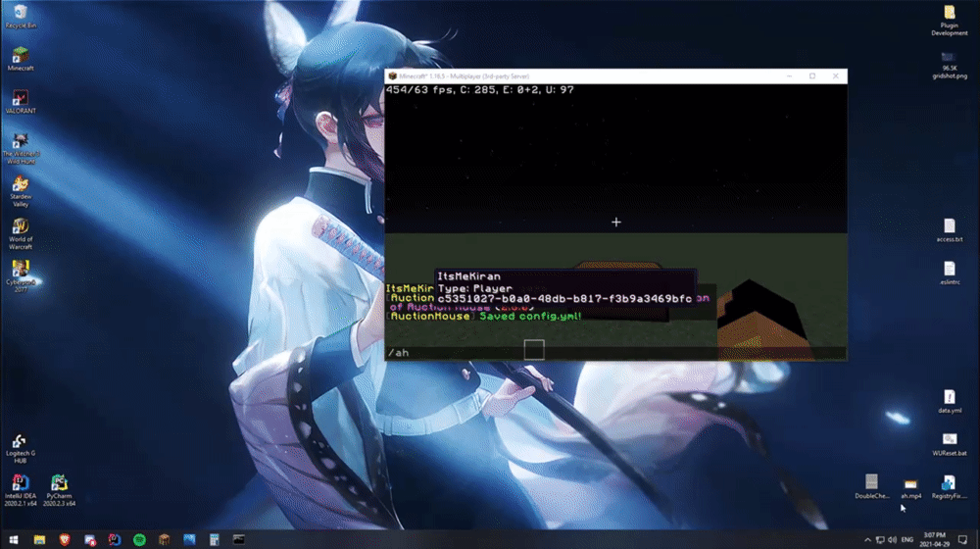
Task: Click the Minecraft chat input field
Action: point(615,353)
